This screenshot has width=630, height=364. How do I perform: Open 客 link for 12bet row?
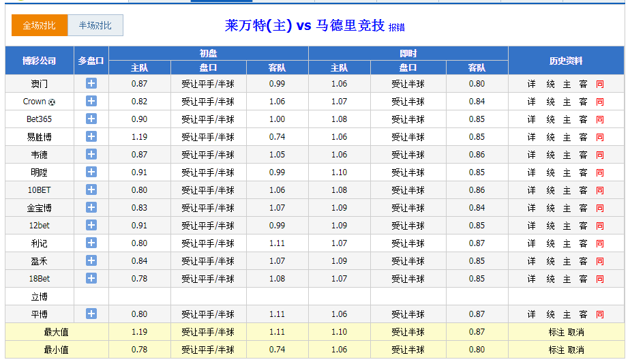[583, 226]
